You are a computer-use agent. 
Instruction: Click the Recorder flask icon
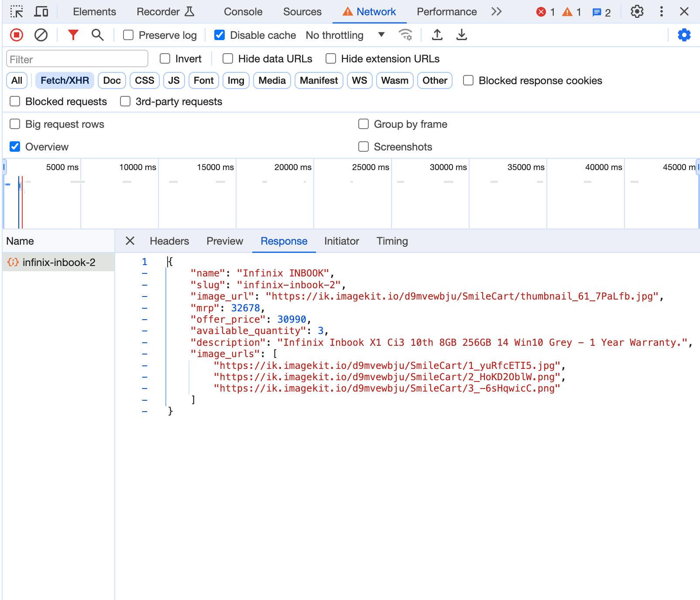point(189,12)
